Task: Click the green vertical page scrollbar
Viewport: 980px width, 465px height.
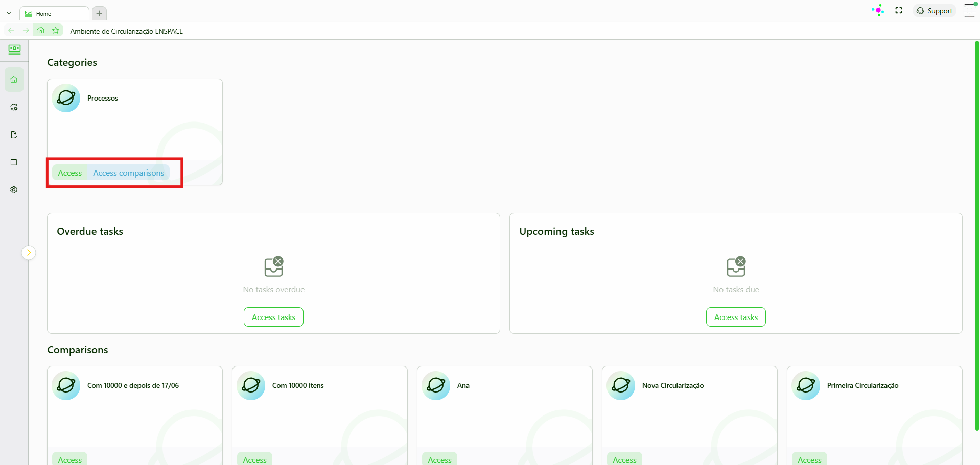Action: tap(977, 236)
